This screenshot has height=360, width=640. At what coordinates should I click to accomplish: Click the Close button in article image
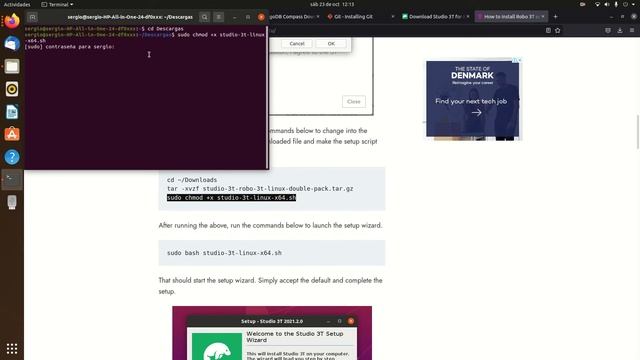coord(353,102)
